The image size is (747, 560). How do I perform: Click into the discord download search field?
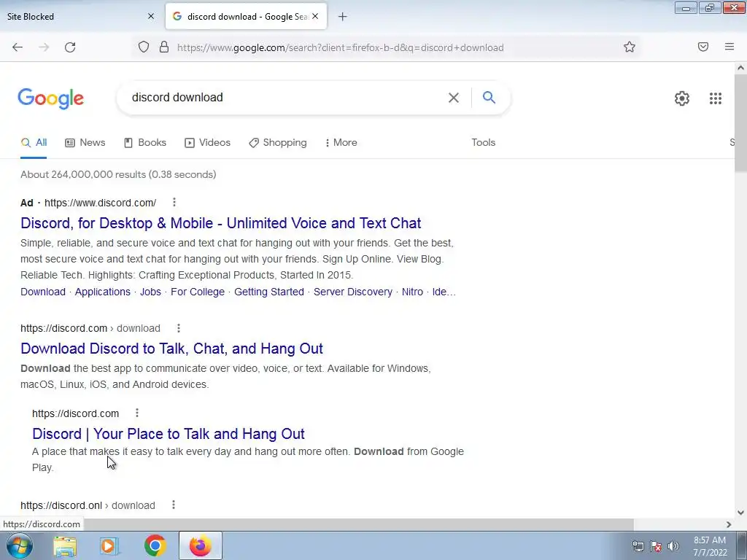click(x=286, y=97)
